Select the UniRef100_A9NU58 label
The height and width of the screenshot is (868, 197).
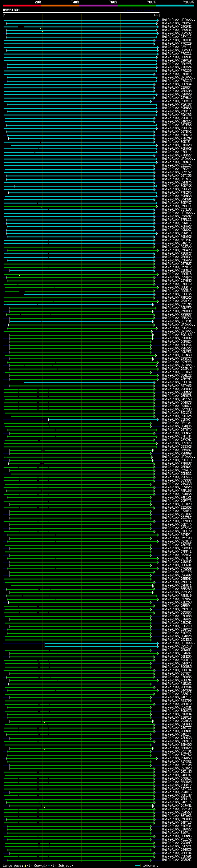click(176, 758)
